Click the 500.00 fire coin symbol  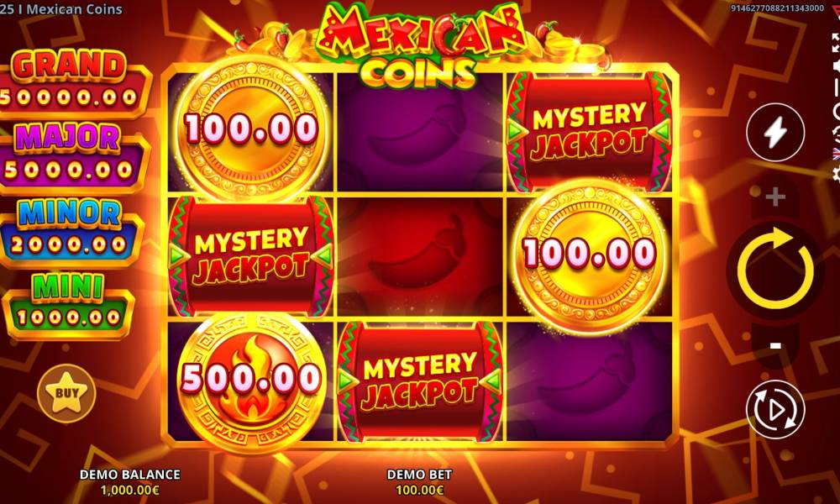250,381
